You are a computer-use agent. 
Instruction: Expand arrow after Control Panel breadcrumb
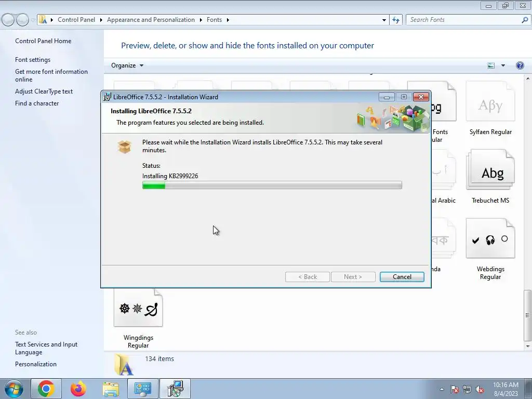[101, 20]
